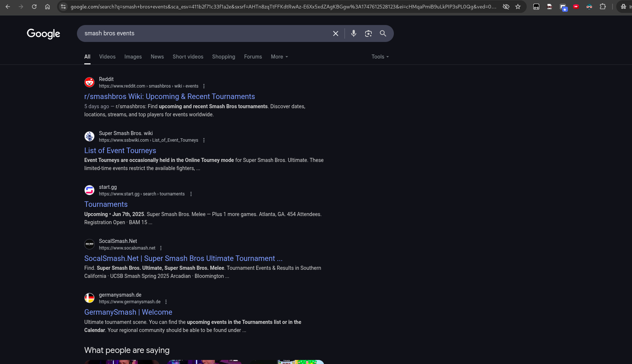
Task: Reload the current page
Action: 34,7
